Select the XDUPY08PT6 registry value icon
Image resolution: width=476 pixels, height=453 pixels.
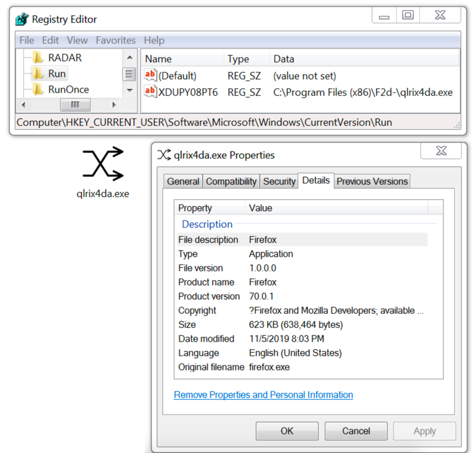tap(150, 92)
